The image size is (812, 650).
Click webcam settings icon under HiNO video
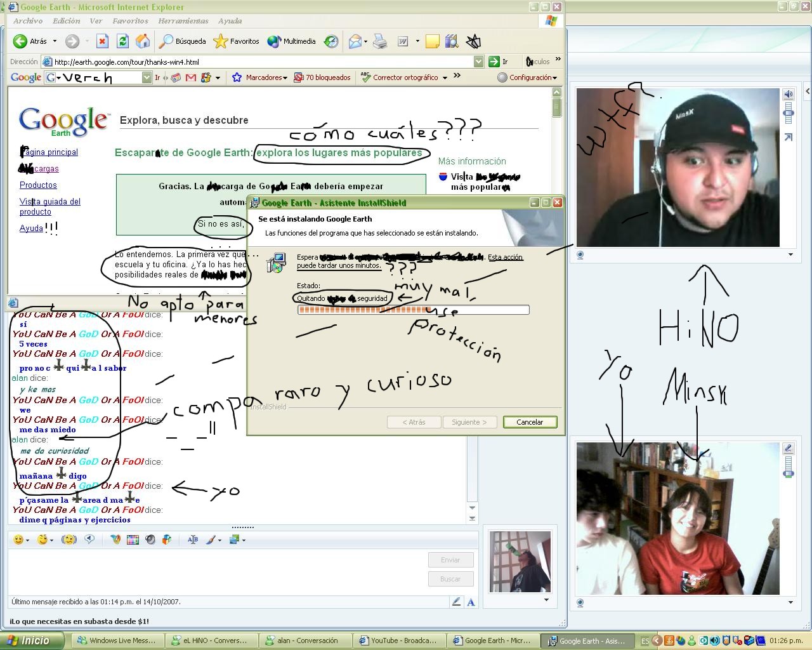click(x=580, y=255)
